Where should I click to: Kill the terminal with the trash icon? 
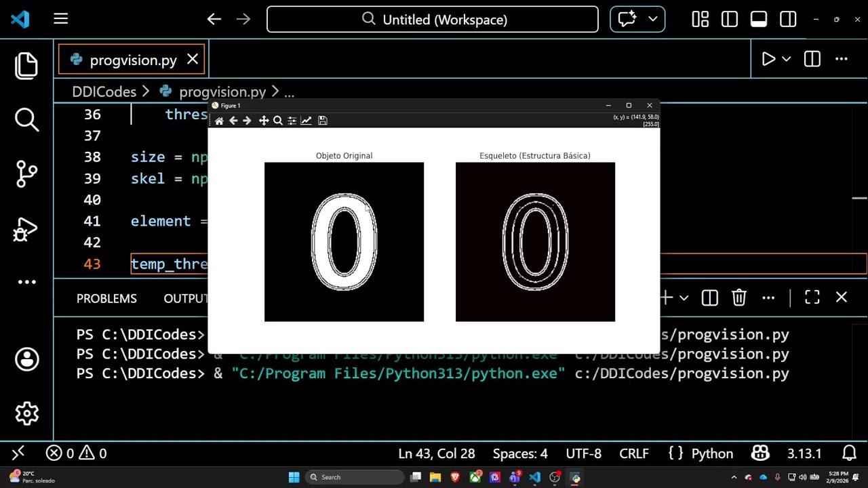pos(739,298)
